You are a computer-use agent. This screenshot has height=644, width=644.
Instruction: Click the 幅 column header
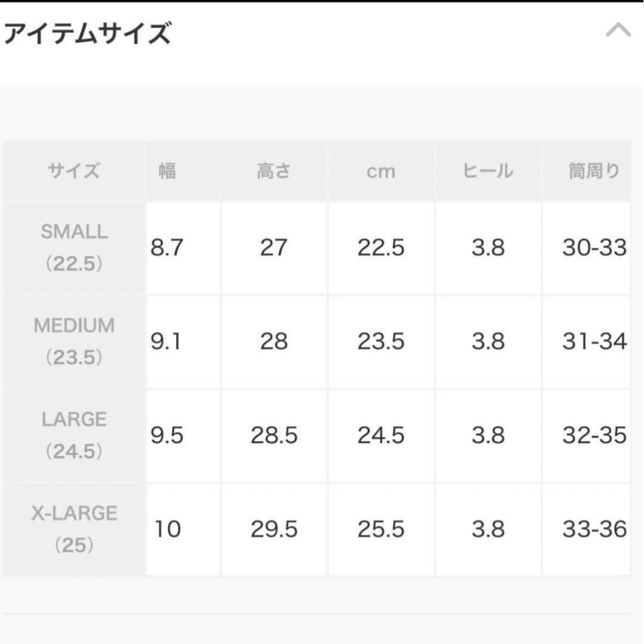tap(167, 171)
